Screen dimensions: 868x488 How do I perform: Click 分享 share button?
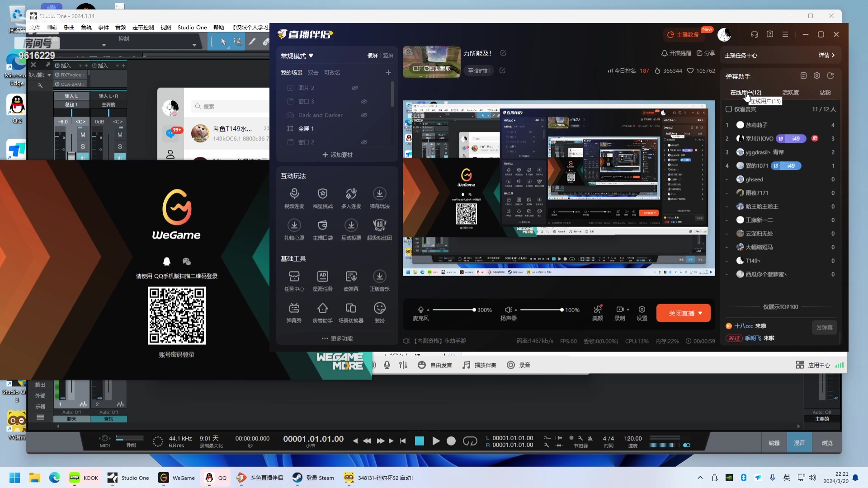(706, 53)
